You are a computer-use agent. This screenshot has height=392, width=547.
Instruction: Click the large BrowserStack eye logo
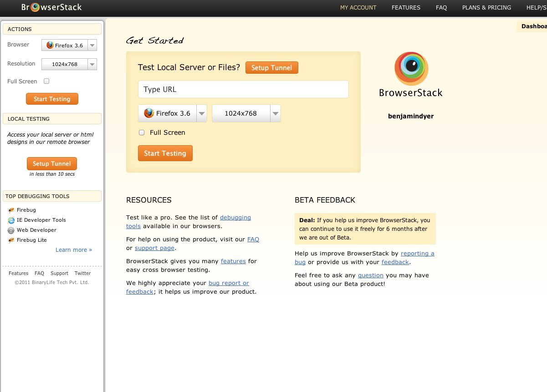tap(411, 68)
